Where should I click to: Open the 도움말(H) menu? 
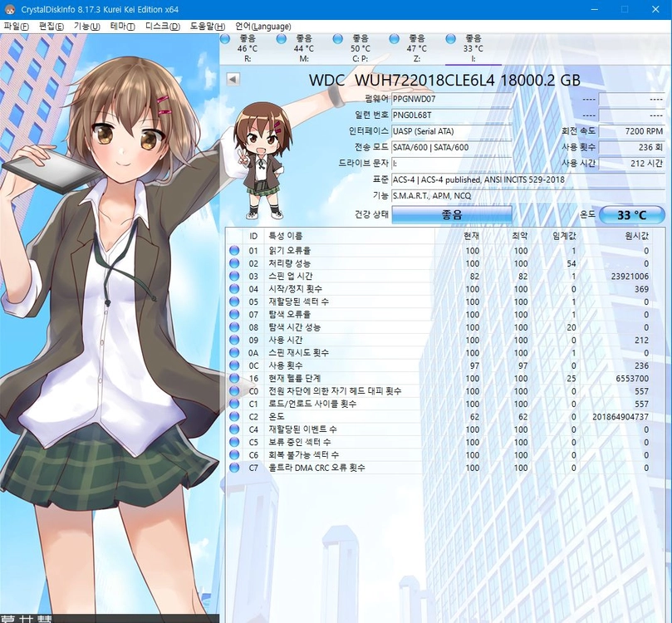click(x=208, y=27)
